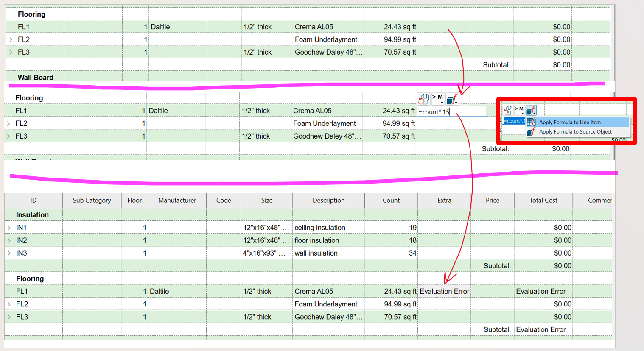Expand the IN1 insulation row

(x=9, y=228)
